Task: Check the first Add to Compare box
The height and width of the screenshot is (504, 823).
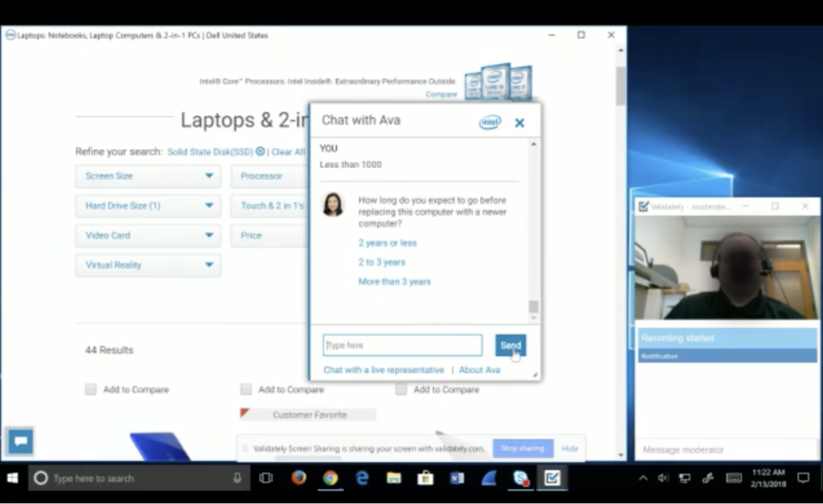Action: tap(91, 390)
